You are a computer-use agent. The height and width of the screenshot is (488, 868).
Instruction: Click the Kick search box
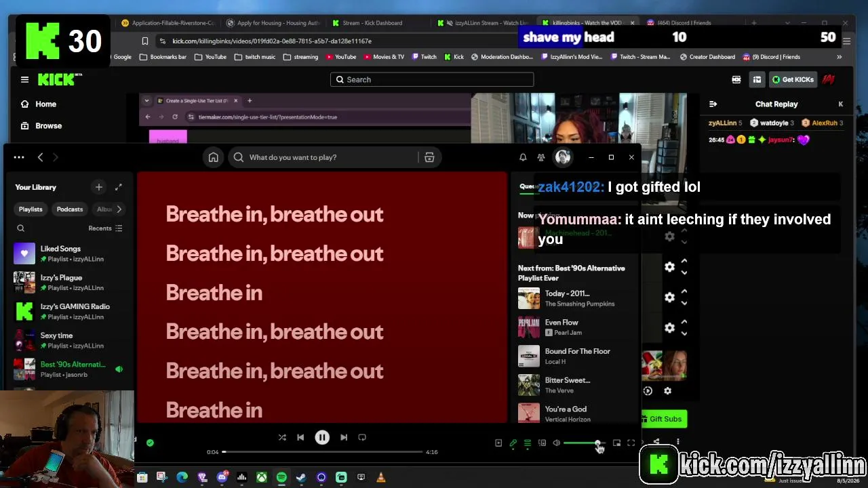pyautogui.click(x=432, y=80)
